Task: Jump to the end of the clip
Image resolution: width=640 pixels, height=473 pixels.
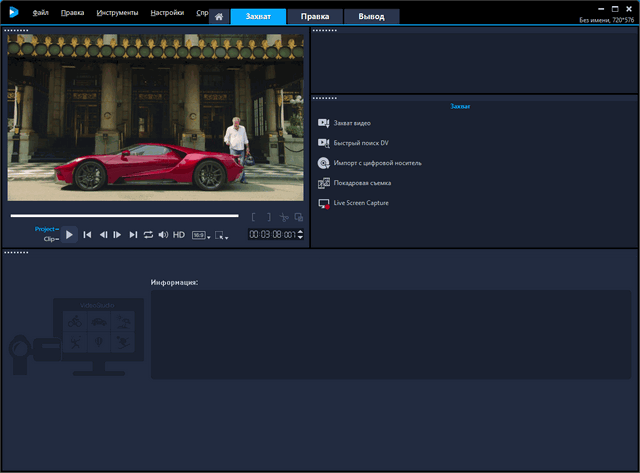Action: [x=133, y=235]
